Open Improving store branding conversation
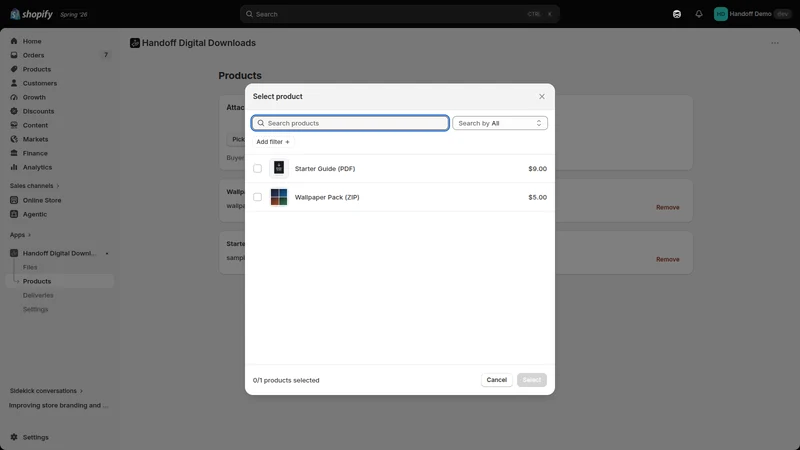 click(59, 406)
